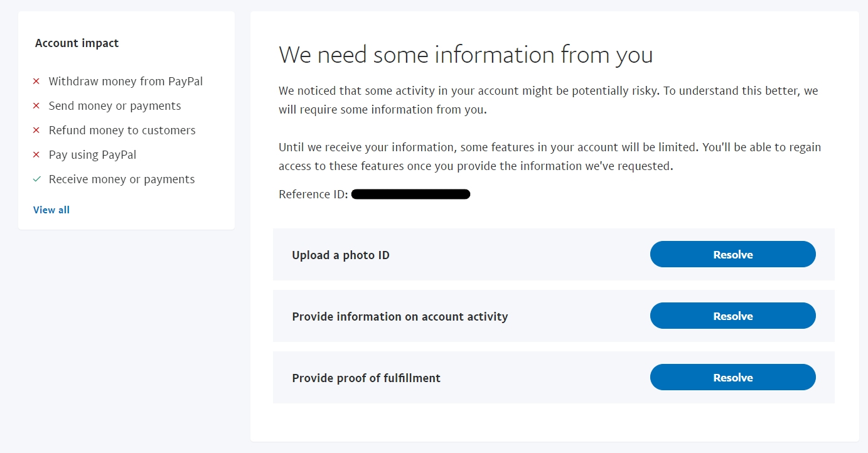Open the View all account impact link
This screenshot has width=868, height=453.
click(x=51, y=210)
